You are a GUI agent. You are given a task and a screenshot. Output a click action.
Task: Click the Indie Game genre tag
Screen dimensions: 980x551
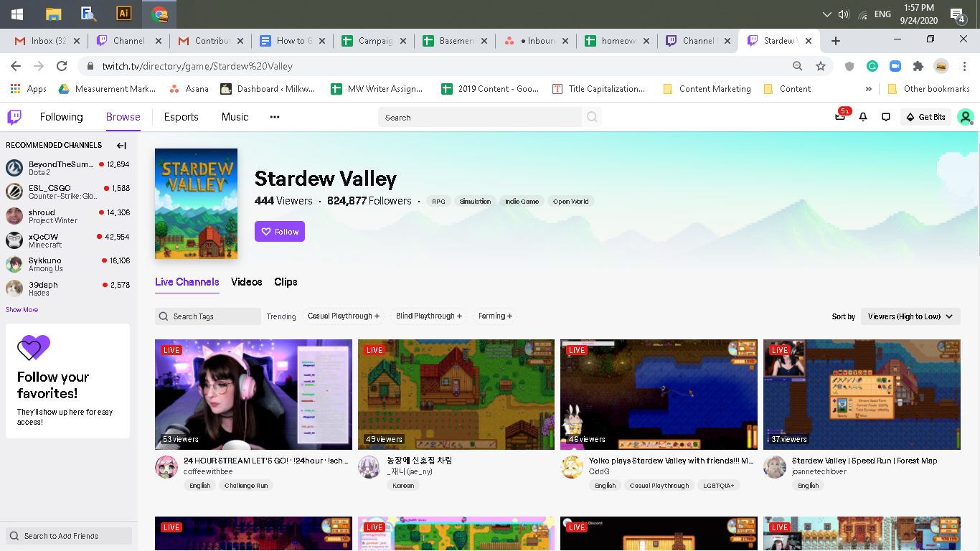(x=522, y=202)
